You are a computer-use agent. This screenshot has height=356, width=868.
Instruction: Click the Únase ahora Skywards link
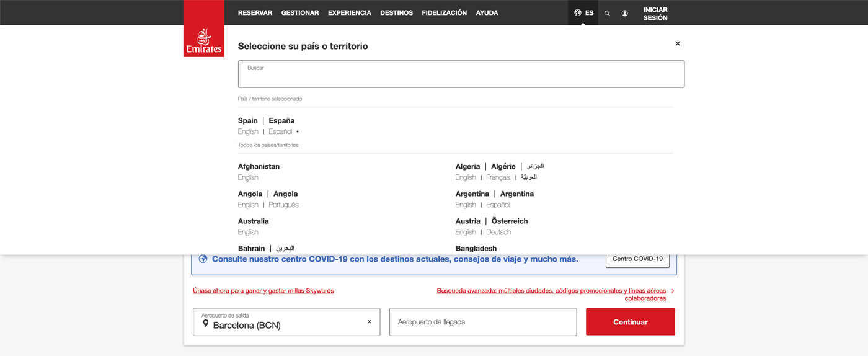(x=263, y=291)
